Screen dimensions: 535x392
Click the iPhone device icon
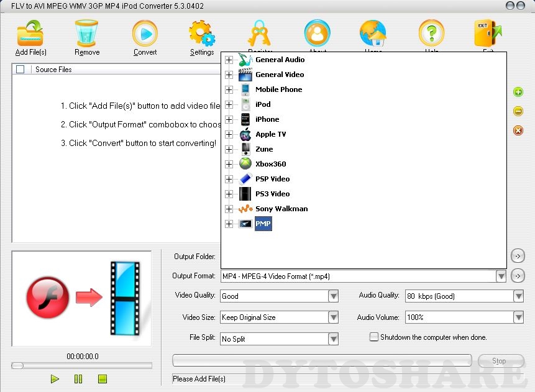245,119
